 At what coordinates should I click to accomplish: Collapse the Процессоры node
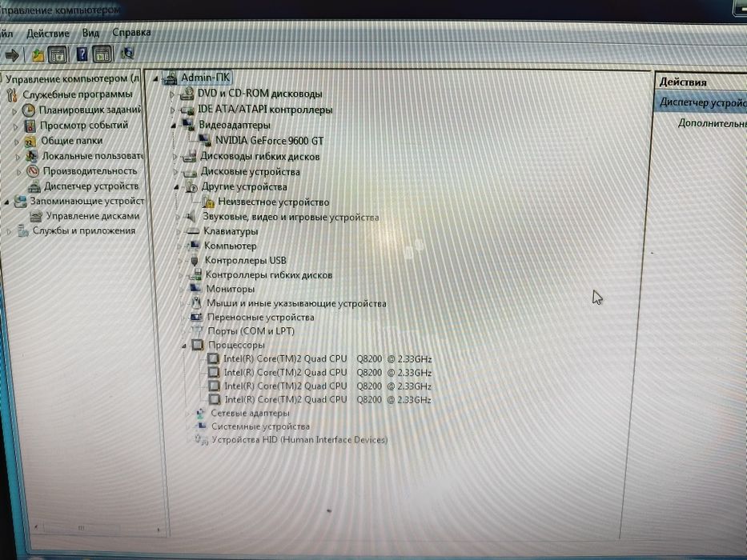(x=184, y=346)
